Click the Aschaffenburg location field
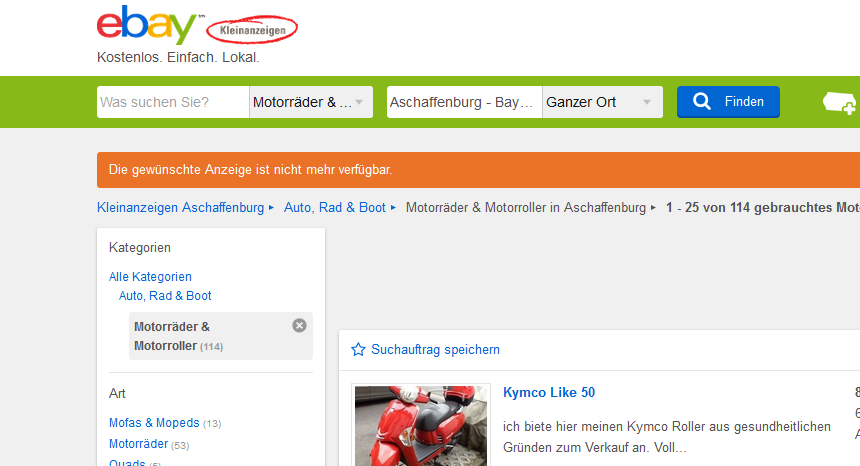Viewport: 860px width, 466px height. click(464, 102)
